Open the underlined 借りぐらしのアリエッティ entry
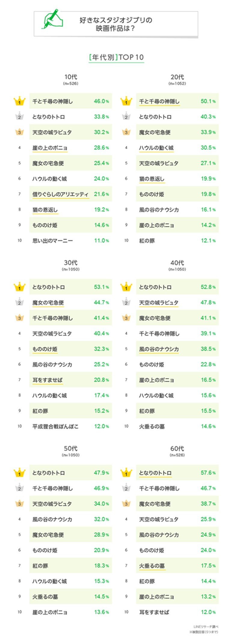Viewport: 232px width, 644px height. click(x=60, y=194)
